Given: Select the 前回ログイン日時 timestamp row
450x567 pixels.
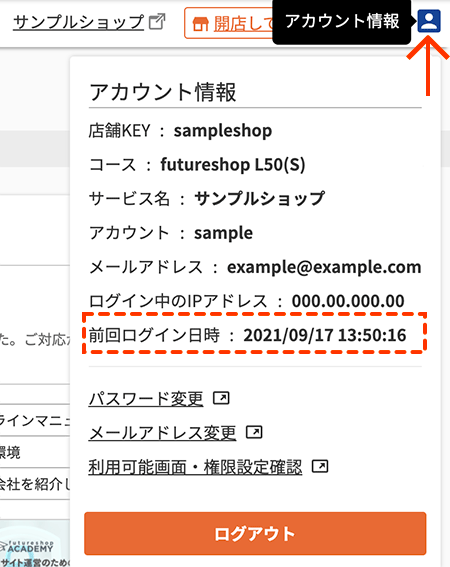Looking at the screenshot, I should click(x=254, y=333).
